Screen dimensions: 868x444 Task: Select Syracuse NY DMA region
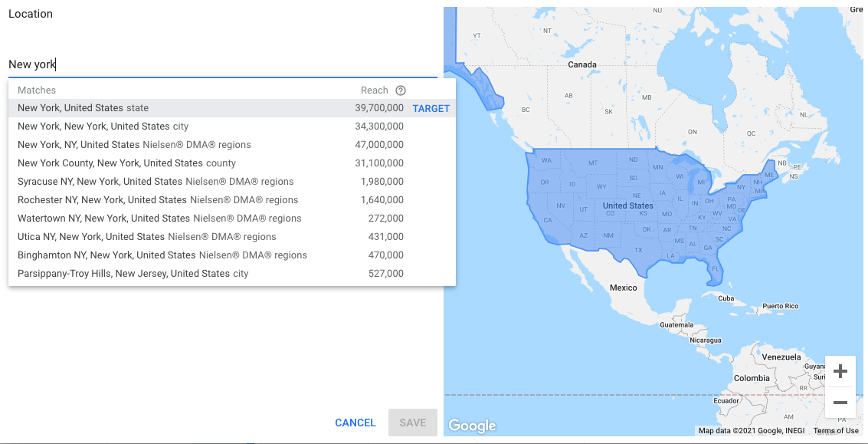(x=156, y=182)
